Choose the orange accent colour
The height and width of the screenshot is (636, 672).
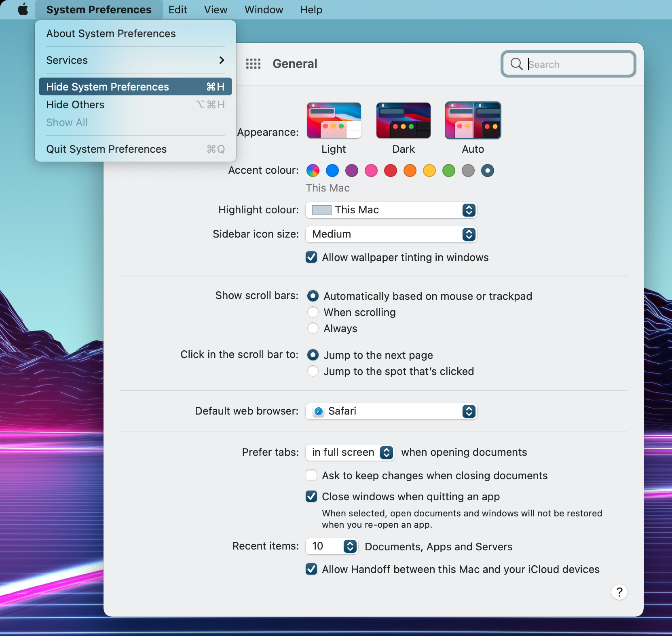[410, 171]
